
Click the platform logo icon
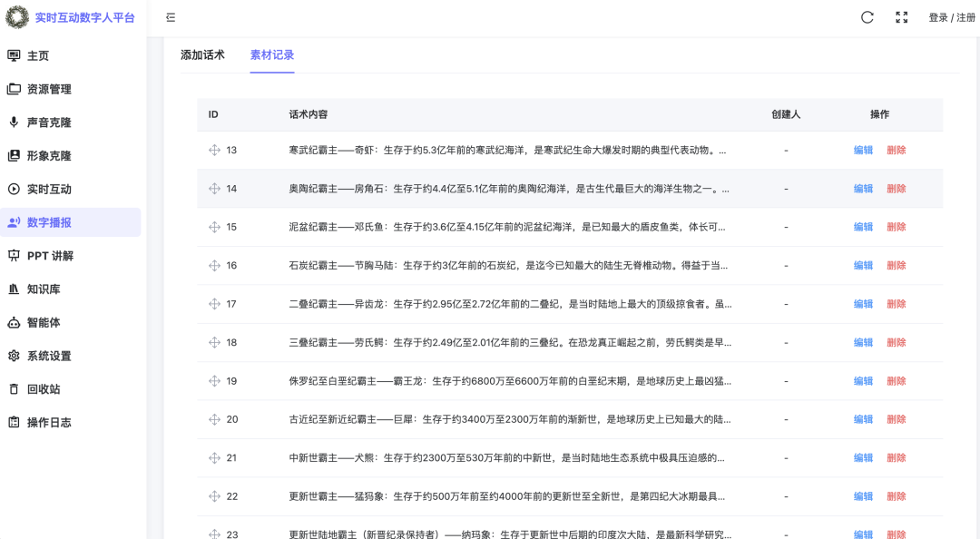click(17, 17)
